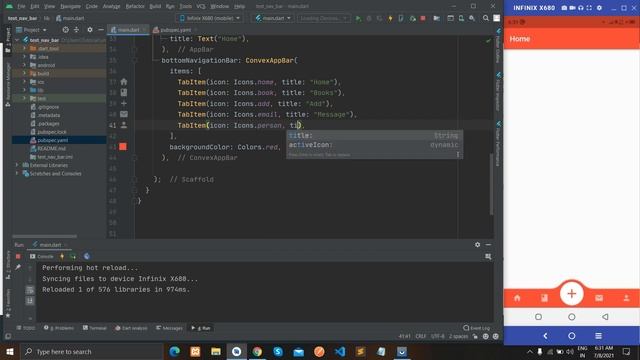Hot reload lightning icon in Run panel
Image resolution: width=640 pixels, height=360 pixels.
[x=62, y=256]
